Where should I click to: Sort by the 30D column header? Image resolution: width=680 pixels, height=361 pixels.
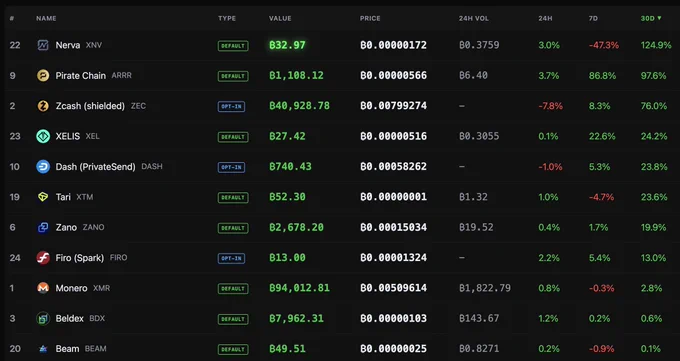[x=651, y=18]
